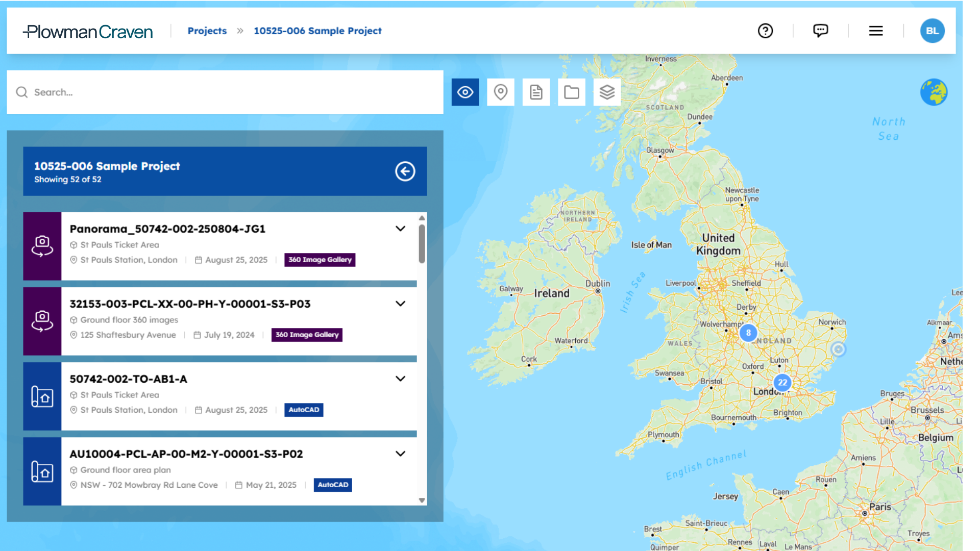Image resolution: width=980 pixels, height=551 pixels.
Task: Switch map view with globe icon
Action: [x=934, y=92]
